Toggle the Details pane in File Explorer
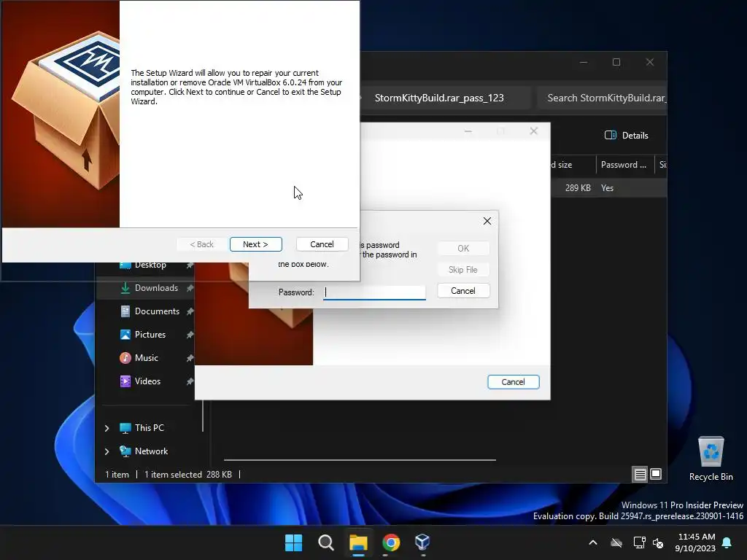Screen dimensions: 747x560 tap(627, 136)
